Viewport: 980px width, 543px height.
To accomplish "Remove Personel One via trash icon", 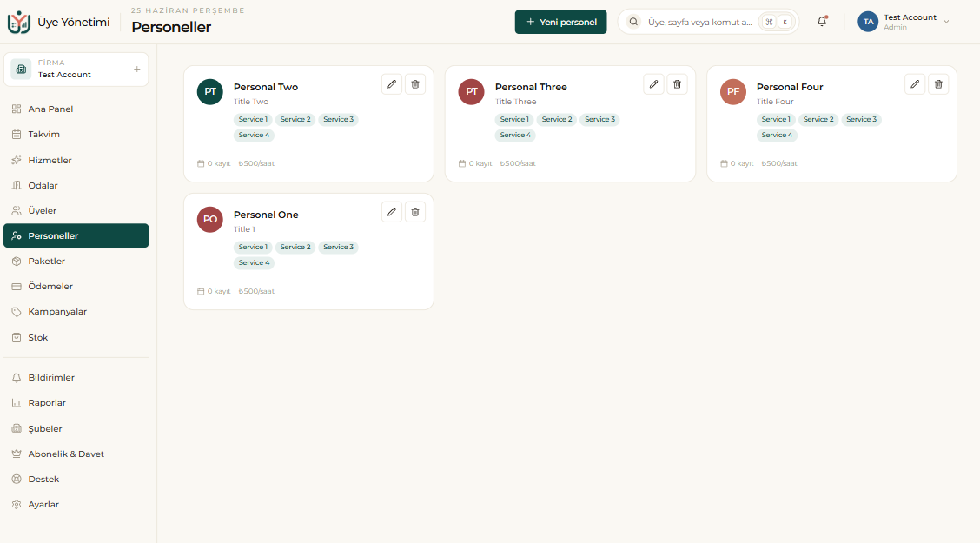I will (415, 212).
